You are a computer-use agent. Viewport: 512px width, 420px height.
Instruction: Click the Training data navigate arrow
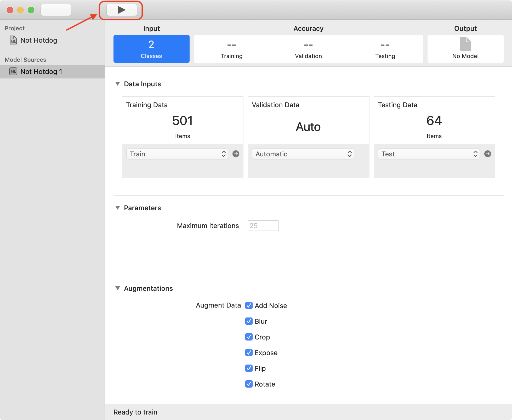[x=236, y=154]
